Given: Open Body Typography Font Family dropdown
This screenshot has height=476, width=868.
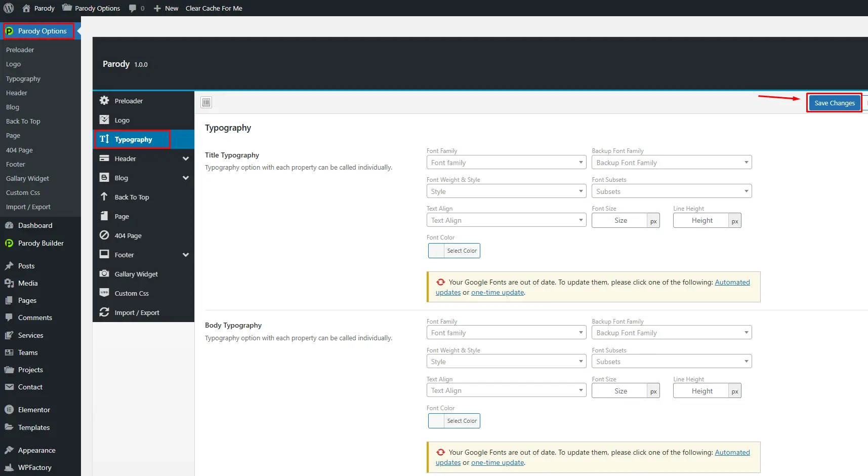Looking at the screenshot, I should [x=506, y=333].
